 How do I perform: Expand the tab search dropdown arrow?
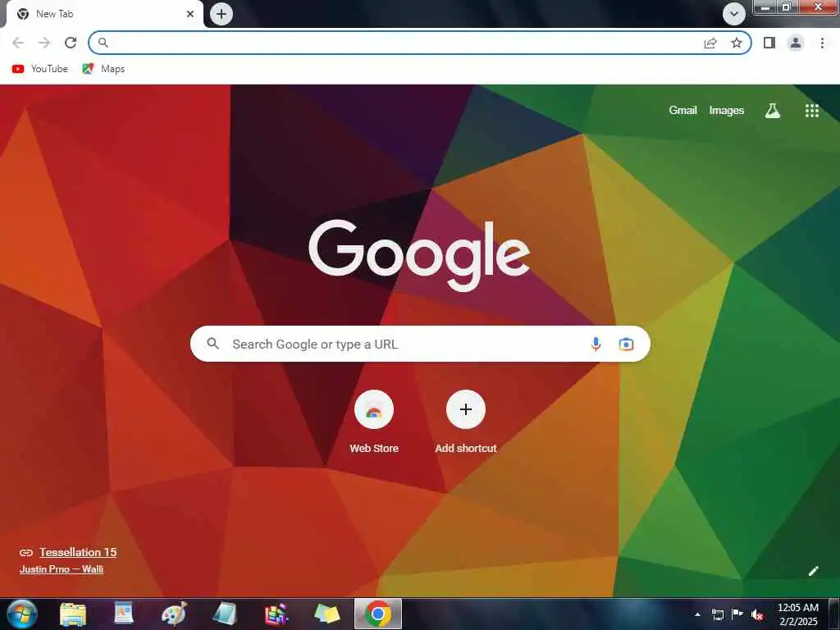734,14
